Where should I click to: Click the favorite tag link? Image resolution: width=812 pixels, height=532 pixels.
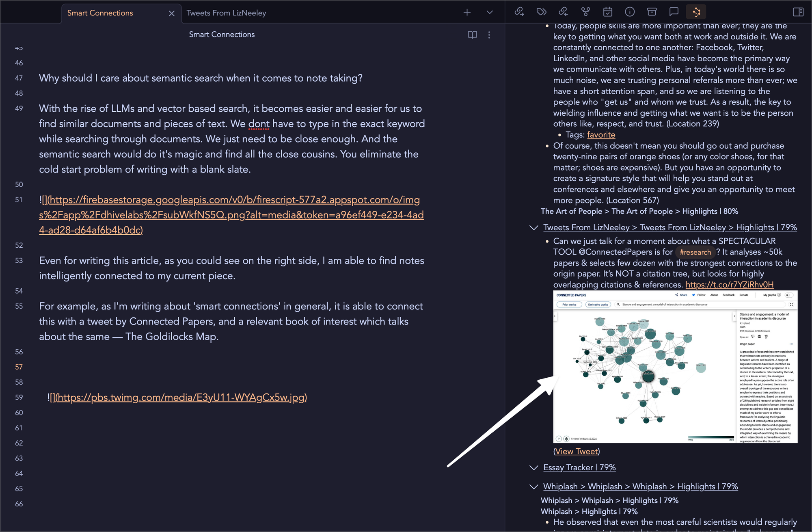pos(601,135)
